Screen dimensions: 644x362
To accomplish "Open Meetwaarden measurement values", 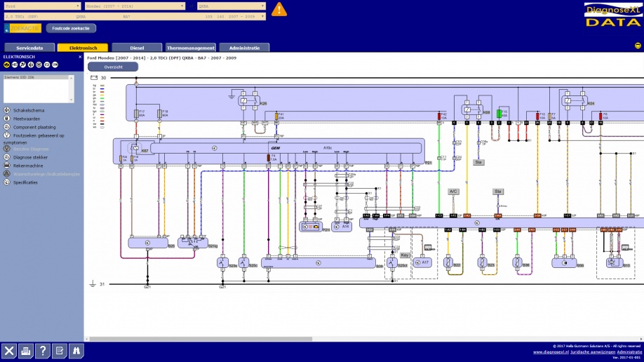I will [x=27, y=119].
